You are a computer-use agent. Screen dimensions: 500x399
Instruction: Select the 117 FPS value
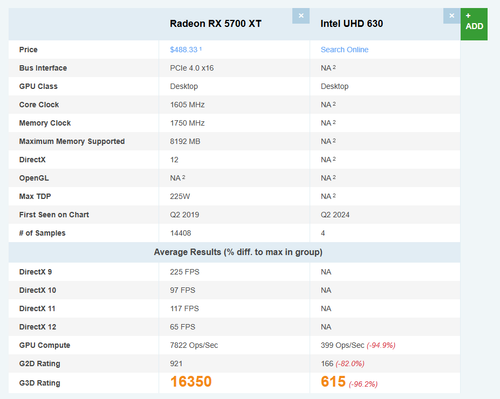(x=184, y=309)
